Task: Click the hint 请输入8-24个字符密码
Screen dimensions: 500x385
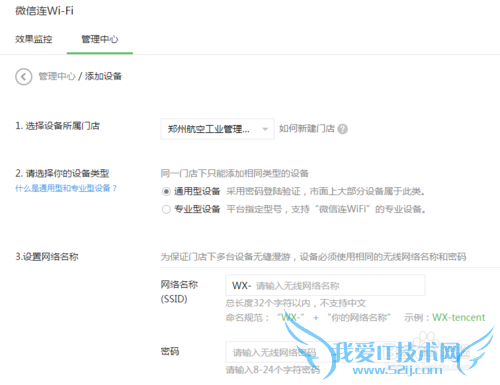Action: [273, 370]
